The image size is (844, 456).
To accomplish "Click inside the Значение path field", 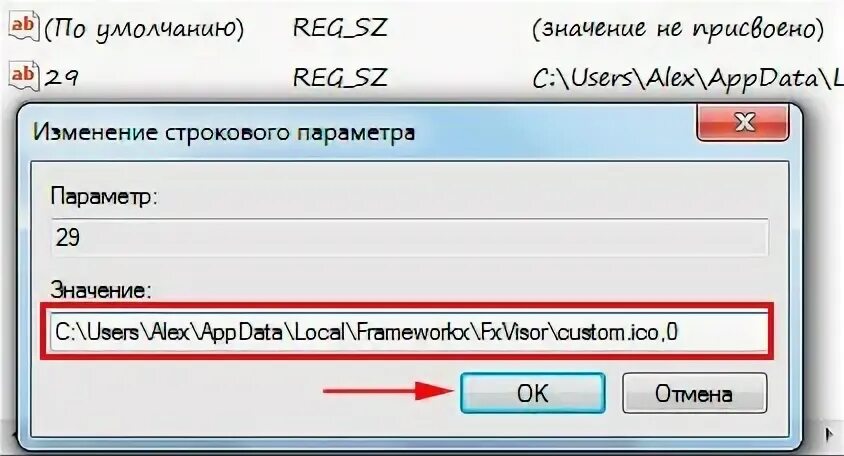I will [409, 332].
